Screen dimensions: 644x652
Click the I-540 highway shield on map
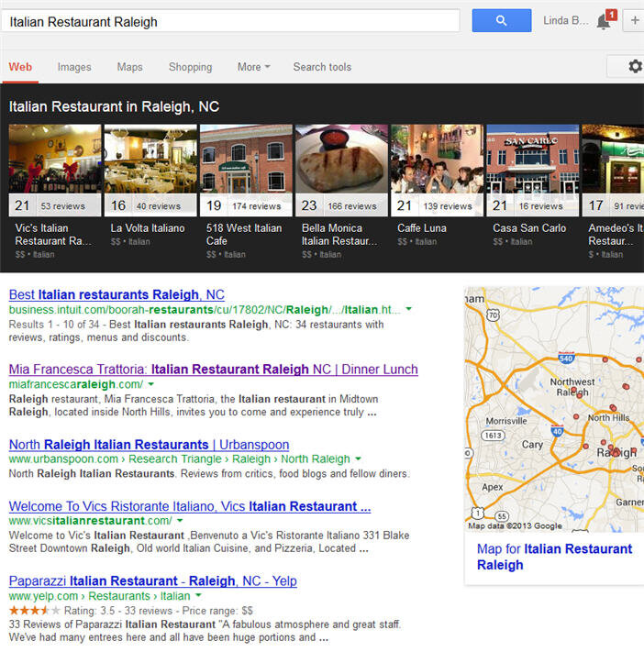(x=566, y=358)
